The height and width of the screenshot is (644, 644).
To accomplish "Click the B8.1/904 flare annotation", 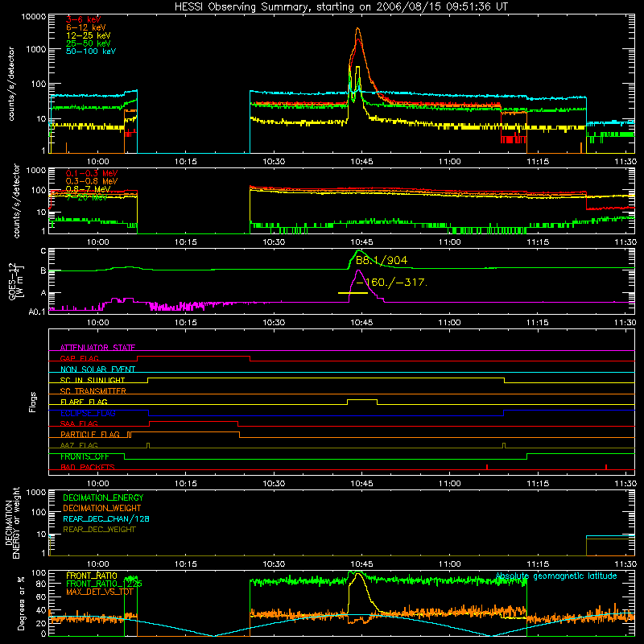I will [381, 260].
